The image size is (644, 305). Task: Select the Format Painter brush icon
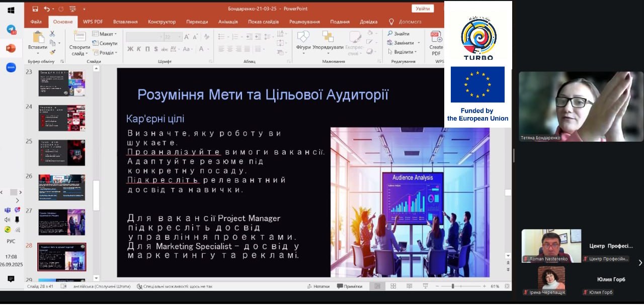click(52, 52)
